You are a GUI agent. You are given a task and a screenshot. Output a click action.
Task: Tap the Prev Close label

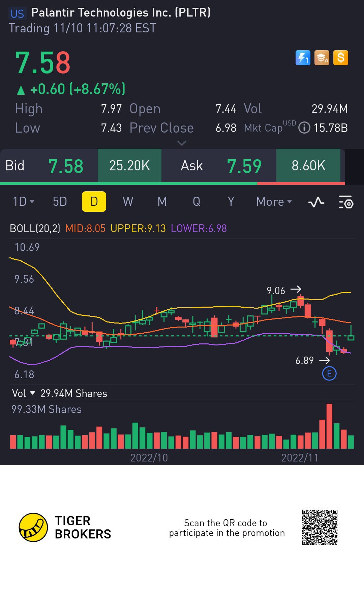(x=161, y=128)
